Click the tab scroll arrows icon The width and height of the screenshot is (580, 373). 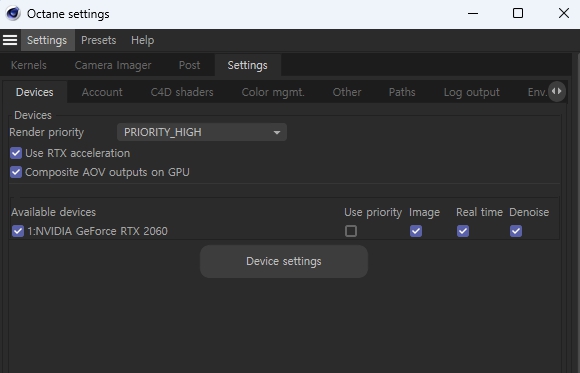[x=557, y=91]
